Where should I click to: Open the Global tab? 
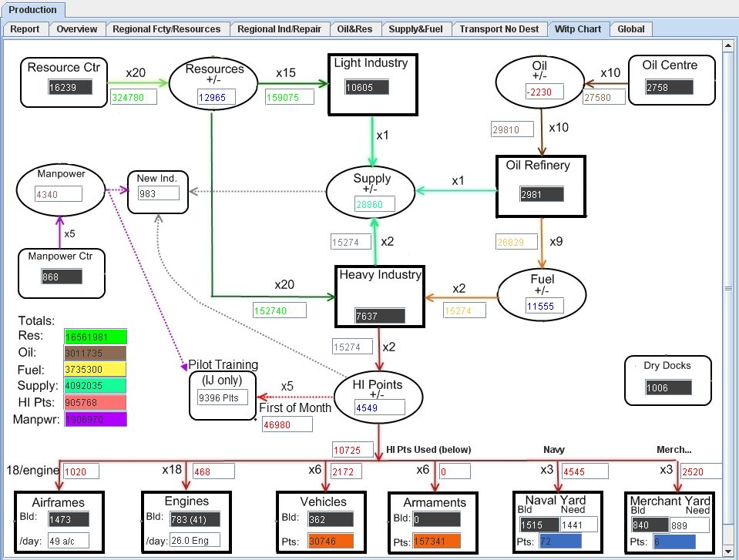[630, 29]
